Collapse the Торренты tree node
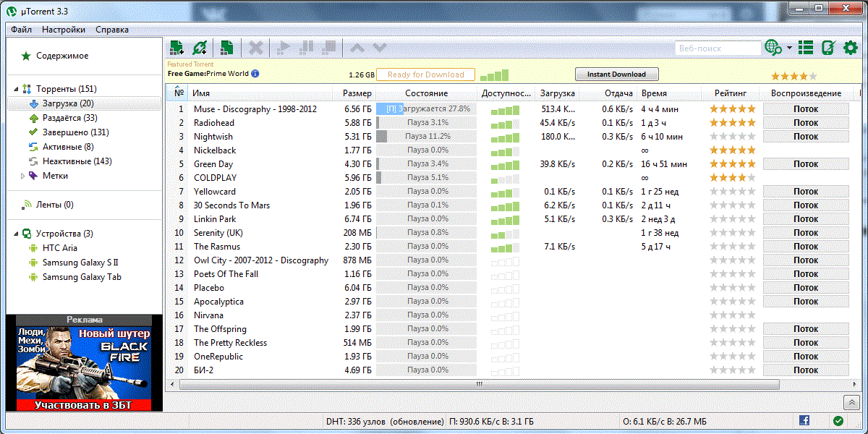 click(x=16, y=89)
